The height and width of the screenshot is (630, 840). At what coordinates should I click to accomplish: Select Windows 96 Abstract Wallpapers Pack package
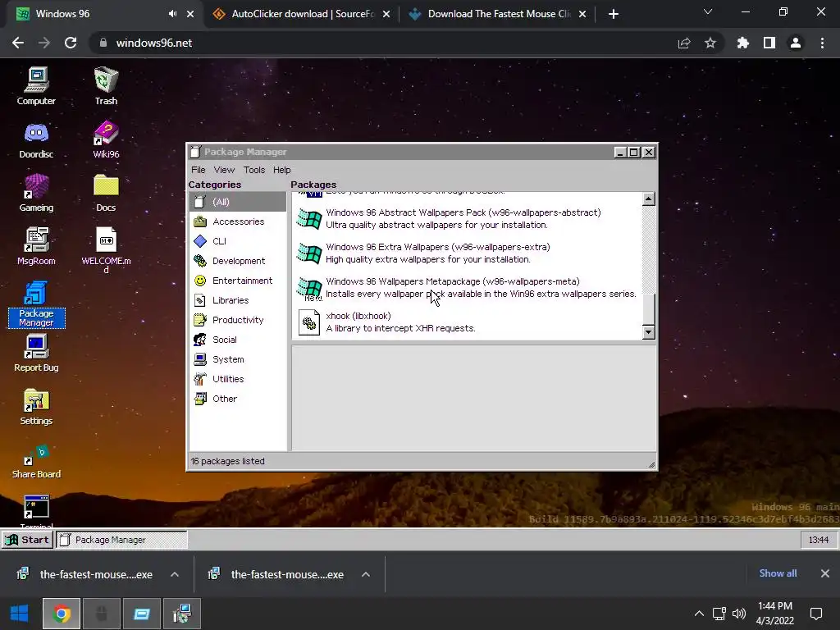(x=467, y=218)
